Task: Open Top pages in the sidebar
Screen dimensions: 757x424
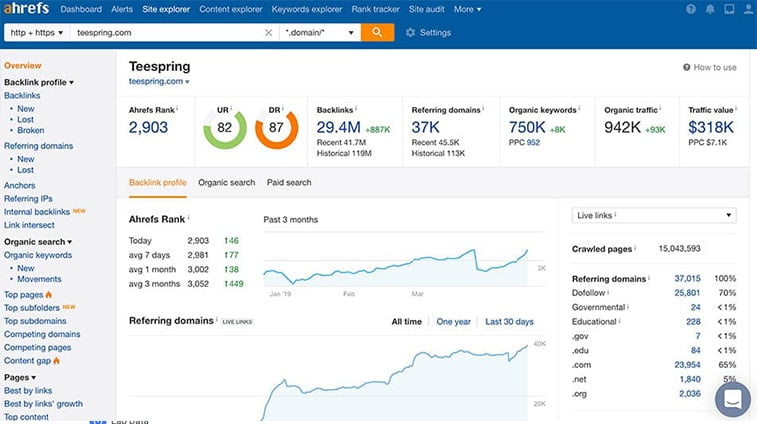Action: [x=24, y=295]
